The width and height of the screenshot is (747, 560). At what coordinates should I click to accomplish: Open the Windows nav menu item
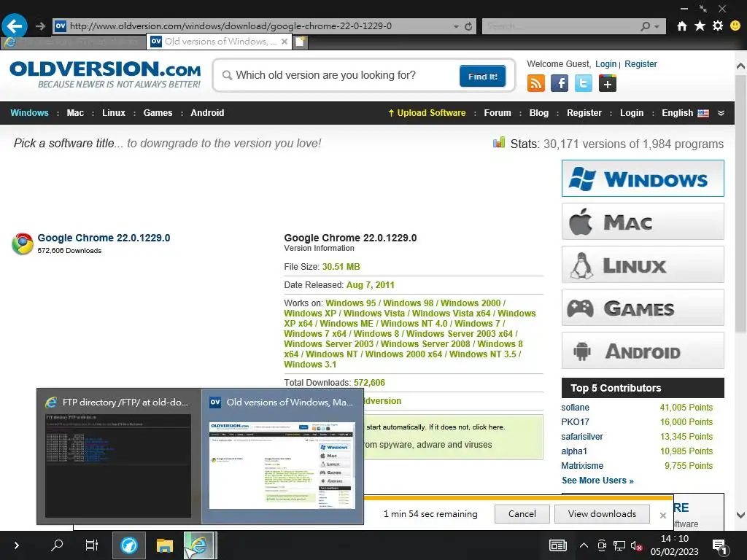pyautogui.click(x=29, y=113)
